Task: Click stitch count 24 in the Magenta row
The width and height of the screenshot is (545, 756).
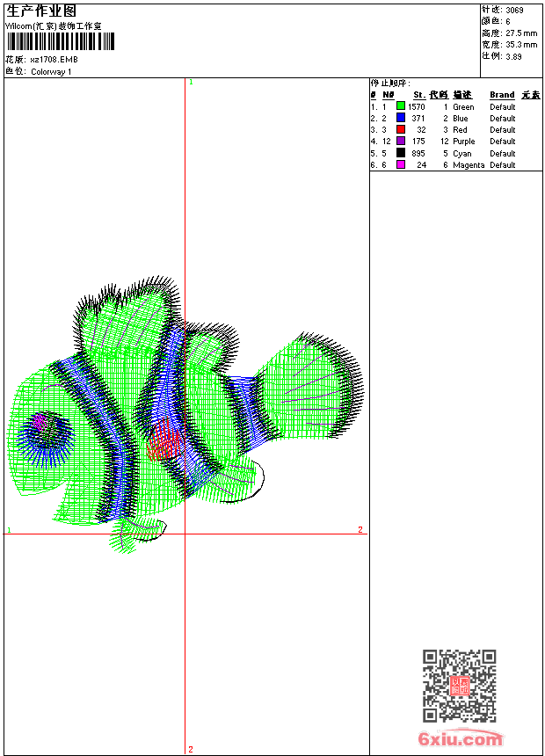Action: click(x=422, y=165)
